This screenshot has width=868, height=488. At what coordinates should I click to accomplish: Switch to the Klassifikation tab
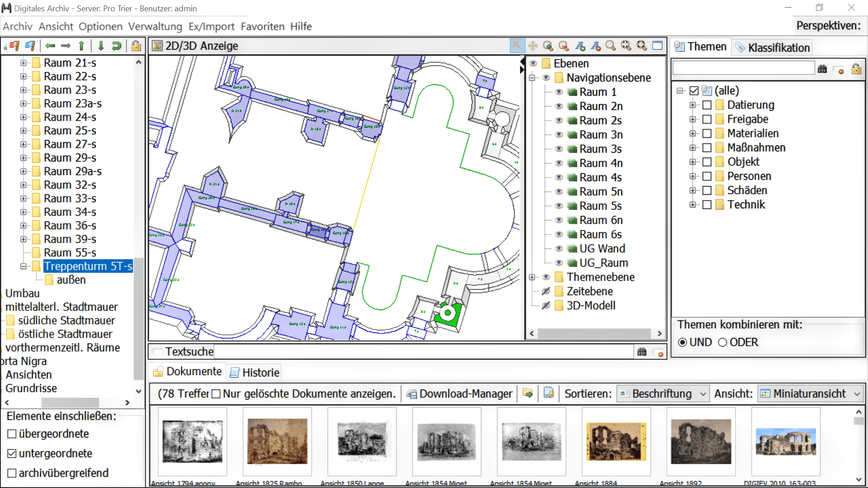coord(772,47)
